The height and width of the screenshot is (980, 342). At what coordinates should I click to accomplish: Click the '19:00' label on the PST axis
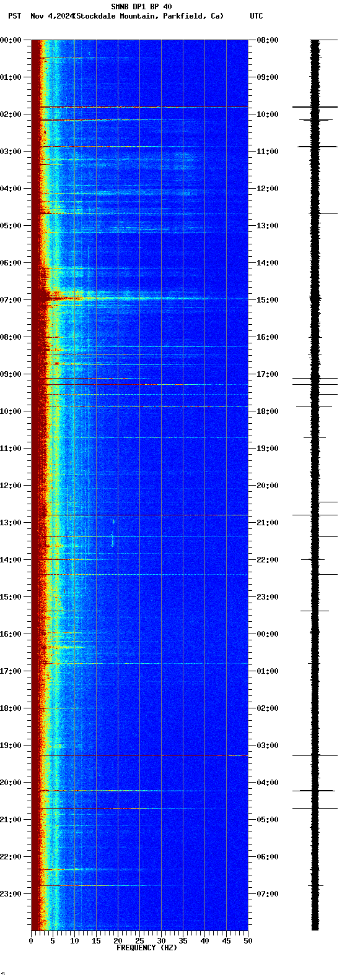[x=11, y=746]
